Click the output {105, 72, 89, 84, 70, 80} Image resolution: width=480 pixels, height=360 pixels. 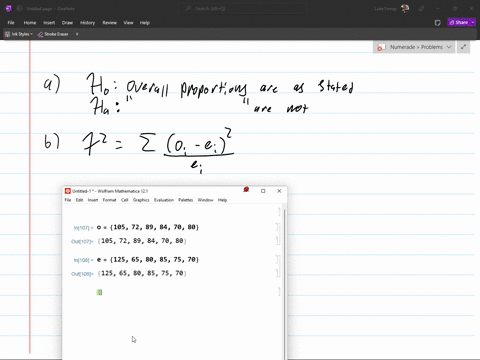click(142, 241)
